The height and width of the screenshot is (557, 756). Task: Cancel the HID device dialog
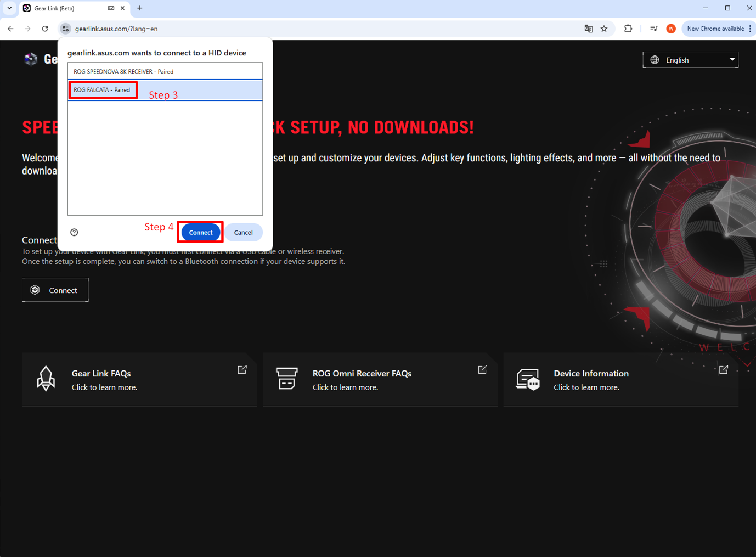pyautogui.click(x=243, y=232)
